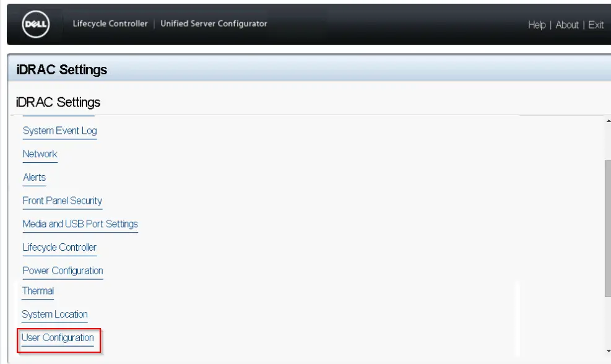Click the scrollbar down arrow
611x364 pixels.
[x=609, y=351]
